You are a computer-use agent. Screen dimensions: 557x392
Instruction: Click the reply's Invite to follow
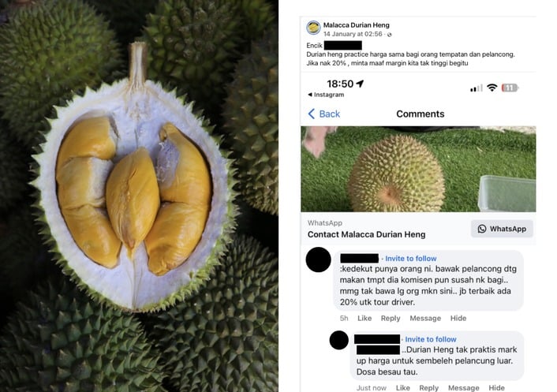point(431,339)
